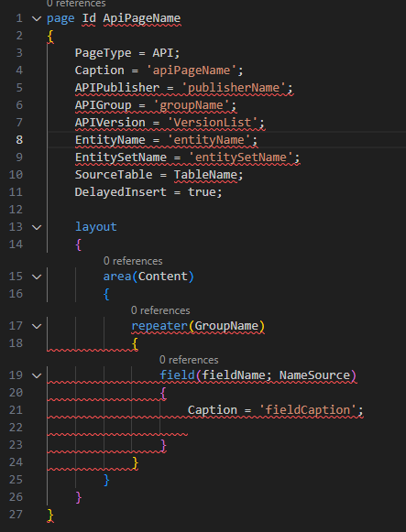
Task: Click 'Content' inside area parentheses
Action: [x=162, y=277]
